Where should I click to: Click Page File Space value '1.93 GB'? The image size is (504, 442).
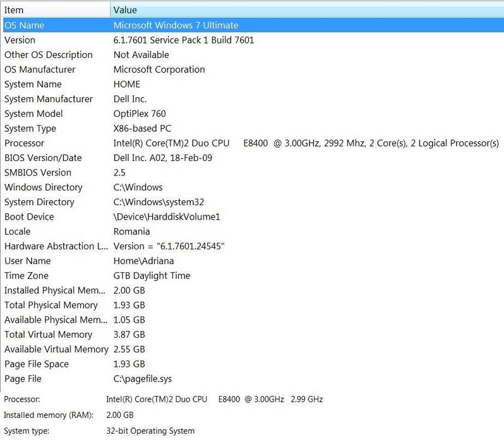point(129,364)
